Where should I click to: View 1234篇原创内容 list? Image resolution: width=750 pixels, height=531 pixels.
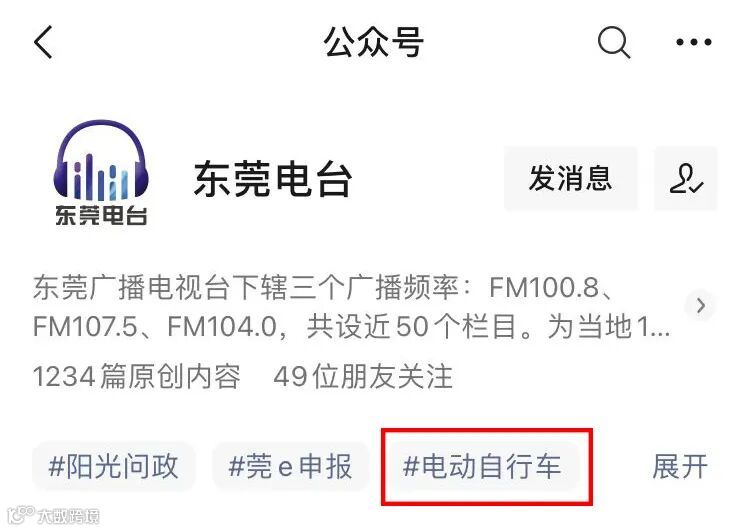[x=136, y=376]
